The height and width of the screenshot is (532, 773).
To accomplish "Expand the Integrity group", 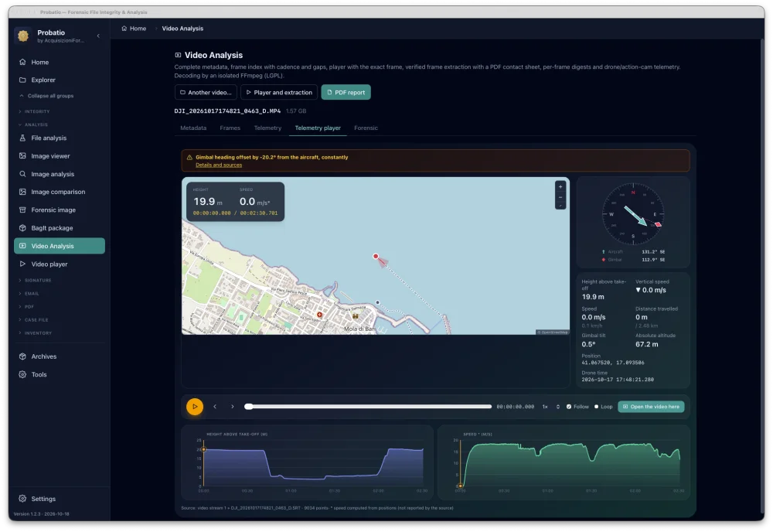I will coord(35,111).
